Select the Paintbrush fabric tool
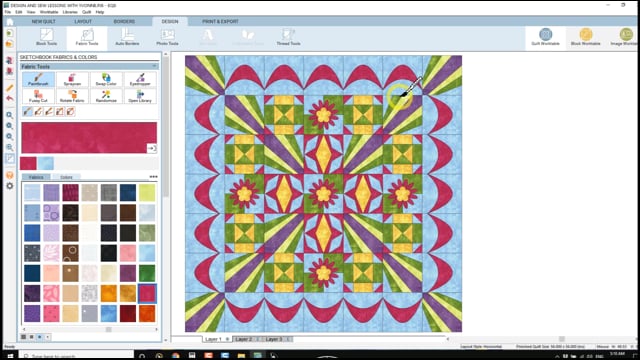The height and width of the screenshot is (360, 640). coord(38,79)
